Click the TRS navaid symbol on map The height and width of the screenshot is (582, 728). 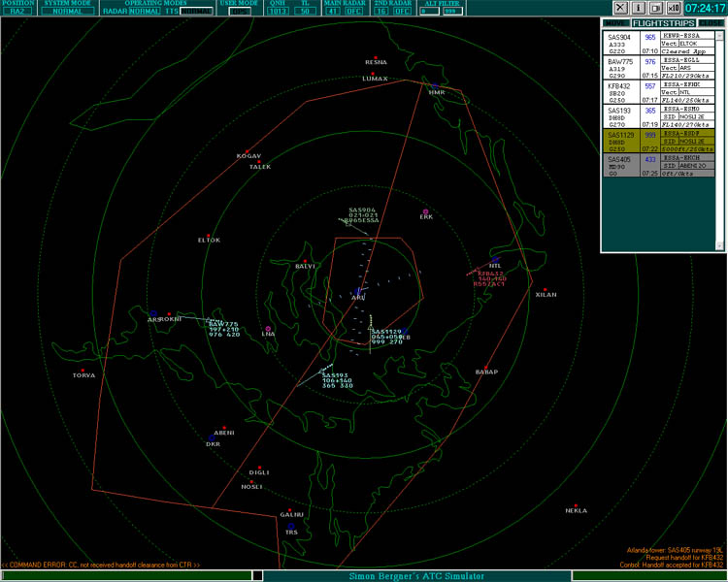click(x=290, y=526)
